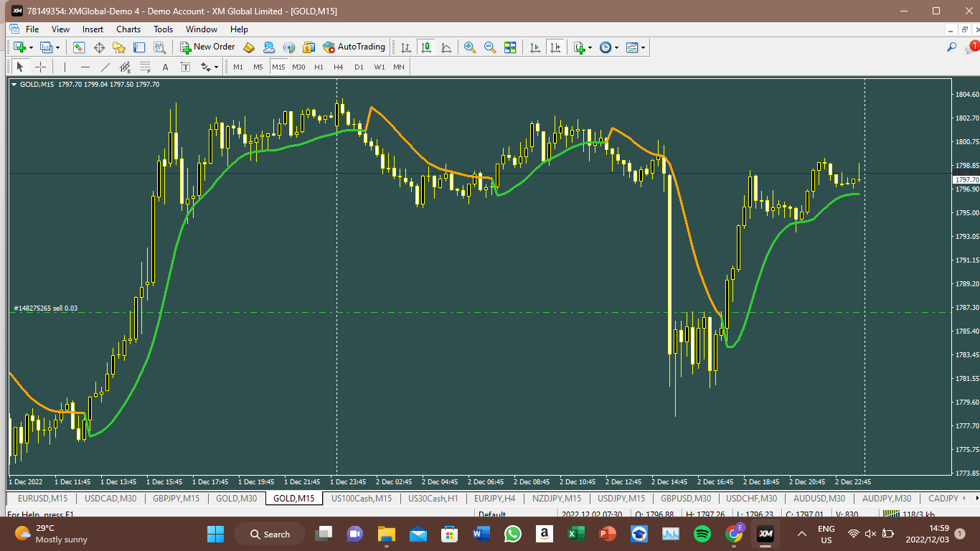
Task: Zoom in on the chart
Action: [x=470, y=47]
